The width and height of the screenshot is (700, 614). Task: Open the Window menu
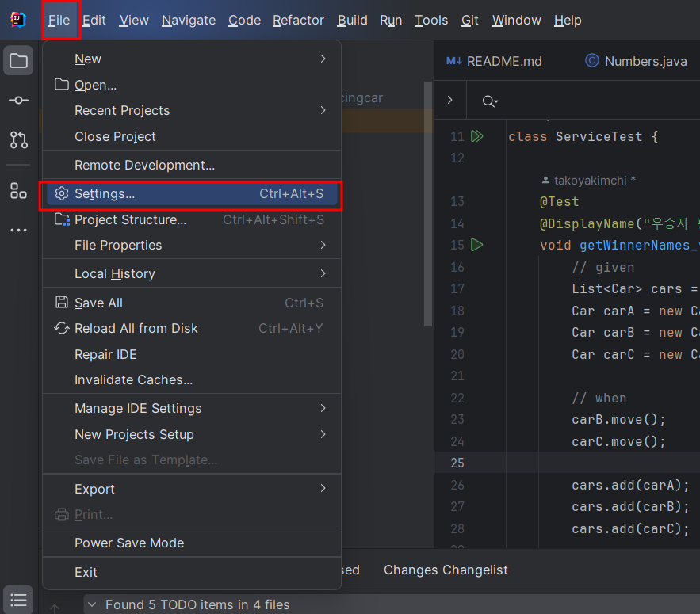tap(517, 20)
